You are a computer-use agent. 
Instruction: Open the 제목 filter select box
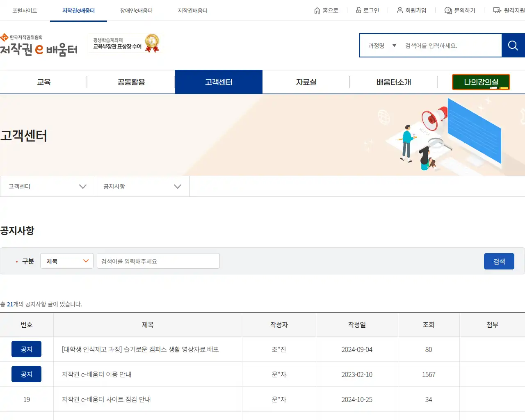(x=67, y=261)
